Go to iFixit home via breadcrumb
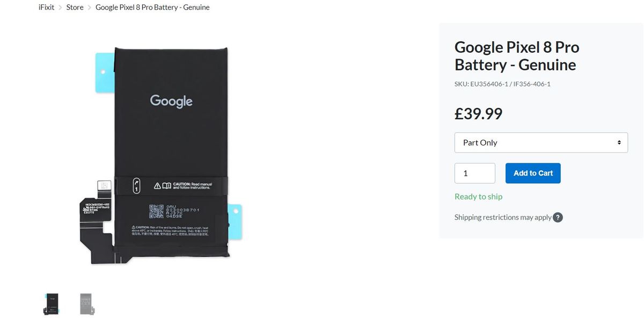 pyautogui.click(x=47, y=8)
